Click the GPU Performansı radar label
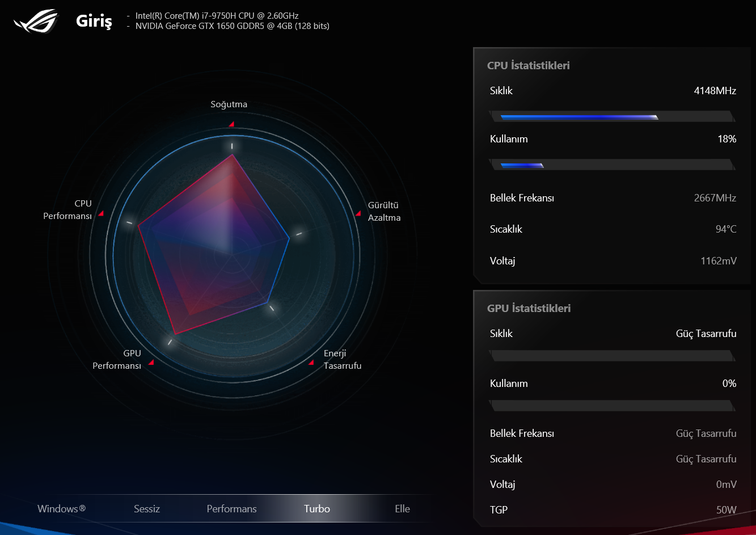The width and height of the screenshot is (756, 535). point(117,360)
